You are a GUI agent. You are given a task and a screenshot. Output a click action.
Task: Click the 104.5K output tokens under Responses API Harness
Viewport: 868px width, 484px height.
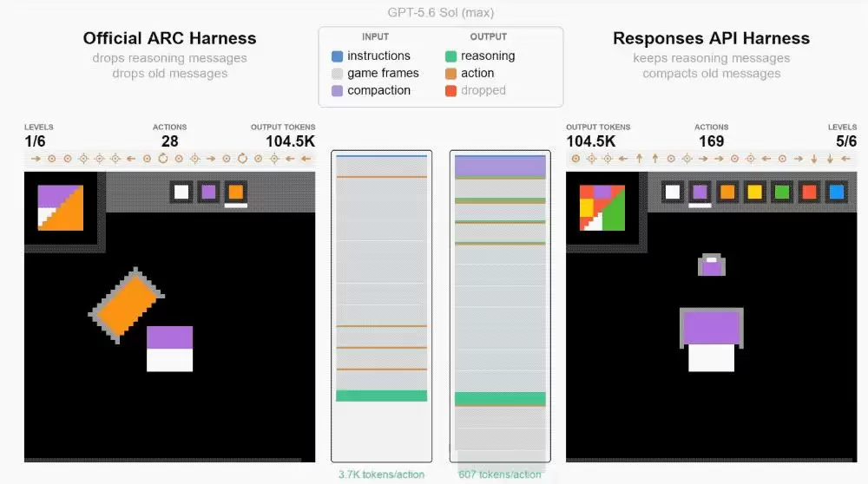point(590,141)
